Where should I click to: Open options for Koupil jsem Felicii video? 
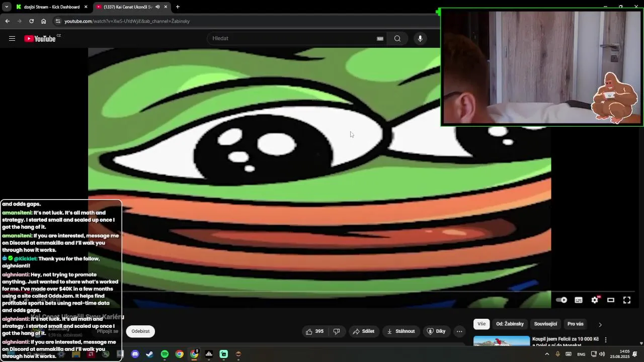[606, 340]
